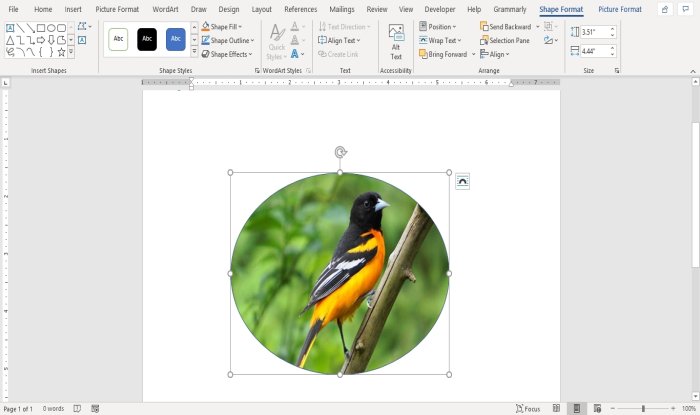
Task: Switch to the Picture Format tab beside Shape Format
Action: [620, 9]
